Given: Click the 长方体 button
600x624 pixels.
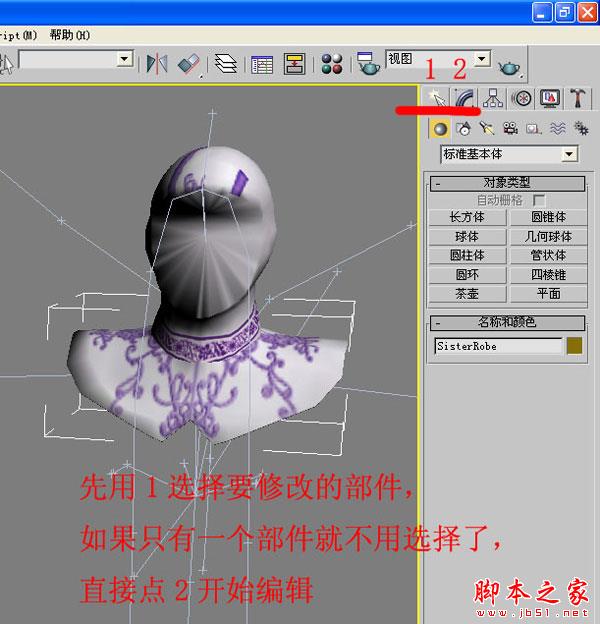Looking at the screenshot, I should coord(467,217).
